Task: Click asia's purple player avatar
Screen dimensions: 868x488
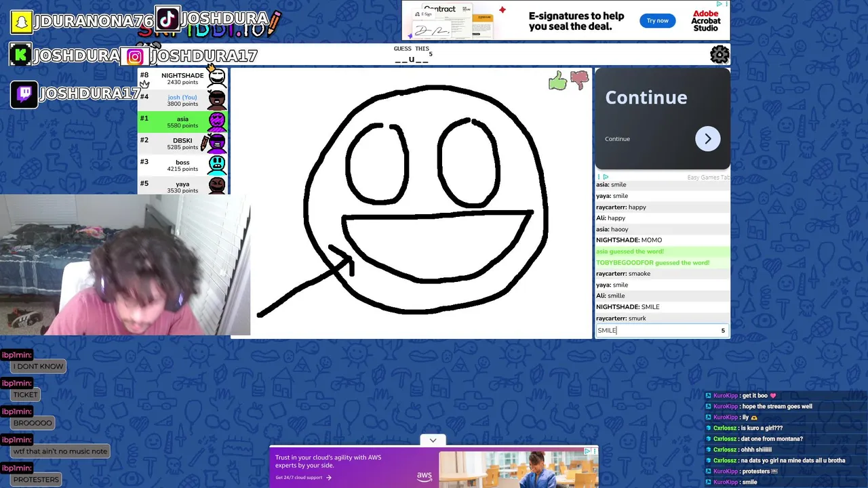Action: [x=217, y=122]
